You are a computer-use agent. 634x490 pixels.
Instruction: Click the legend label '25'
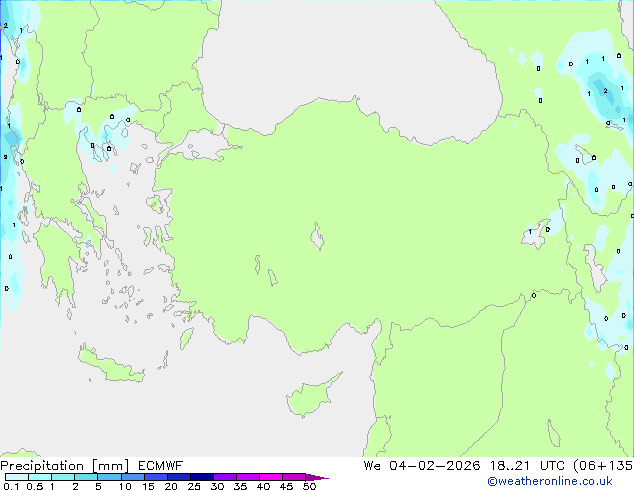click(194, 486)
